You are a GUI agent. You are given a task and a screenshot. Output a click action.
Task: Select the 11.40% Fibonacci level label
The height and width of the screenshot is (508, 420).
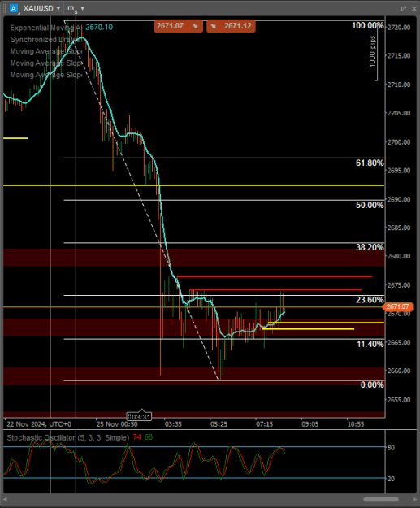[370, 344]
